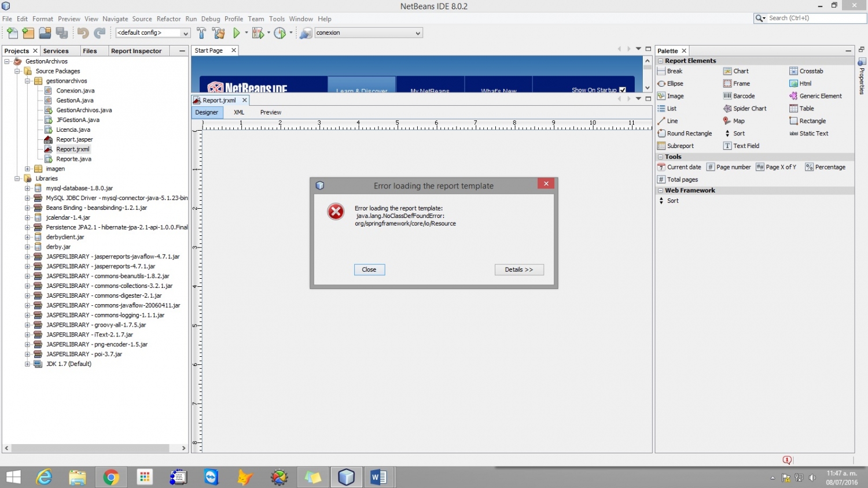Collapse the Web Framework palette section
This screenshot has height=488, width=868.
[661, 190]
